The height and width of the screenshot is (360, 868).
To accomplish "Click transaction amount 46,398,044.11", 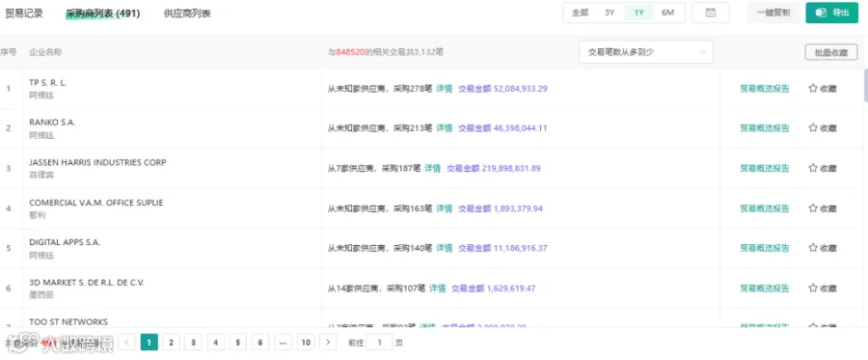I will [521, 128].
